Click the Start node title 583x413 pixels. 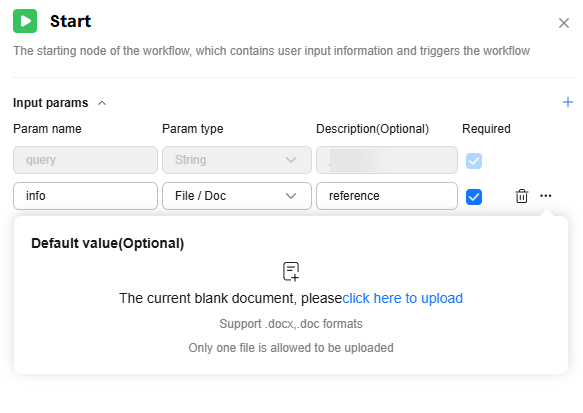(x=70, y=21)
